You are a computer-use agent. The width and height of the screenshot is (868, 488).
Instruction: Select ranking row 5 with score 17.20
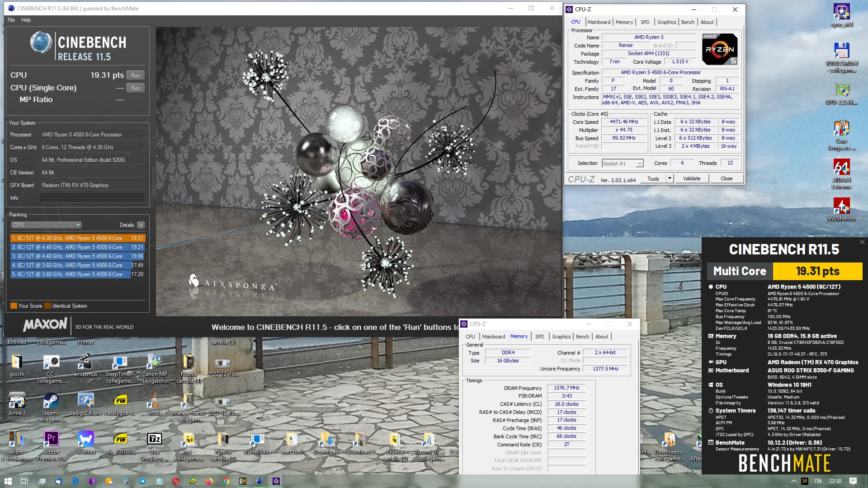pos(77,274)
